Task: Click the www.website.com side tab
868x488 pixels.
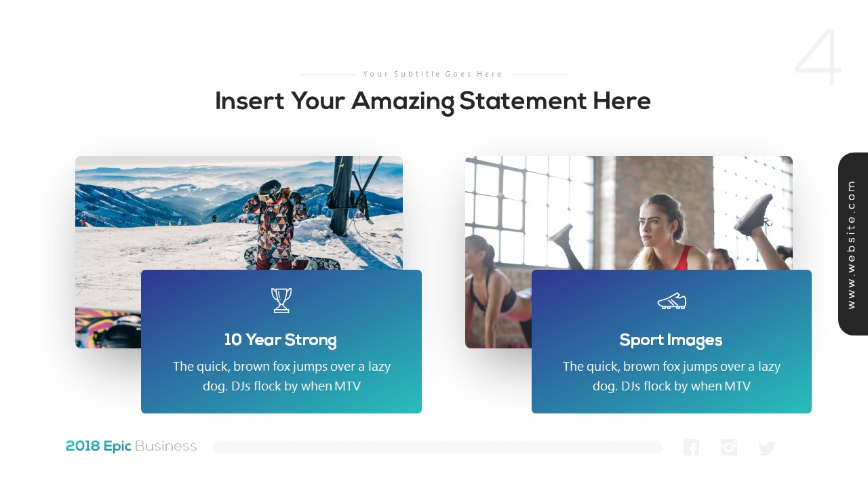Action: click(852, 244)
